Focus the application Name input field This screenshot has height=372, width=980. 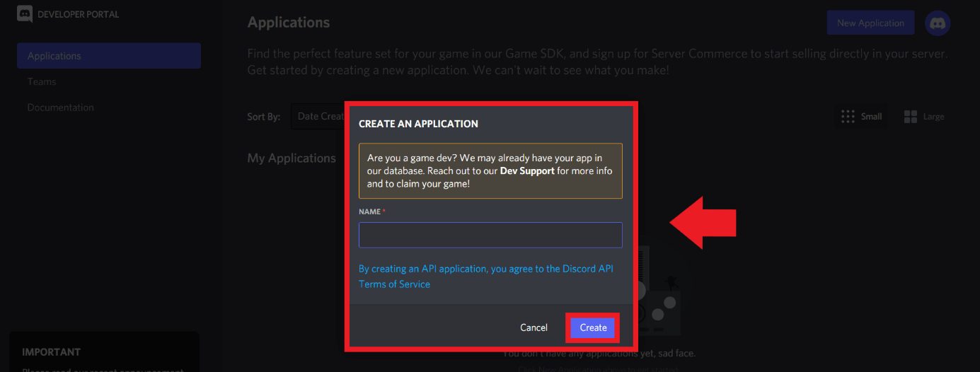tap(490, 235)
